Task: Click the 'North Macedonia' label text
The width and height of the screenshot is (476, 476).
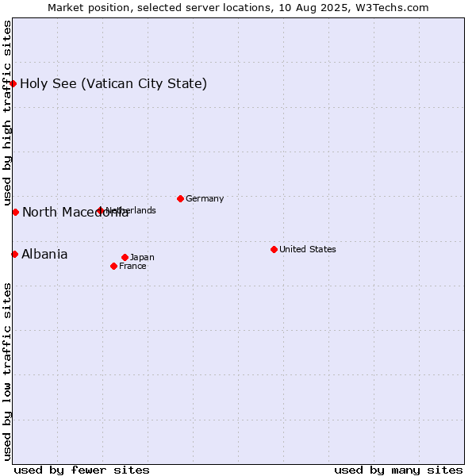Action: point(75,212)
